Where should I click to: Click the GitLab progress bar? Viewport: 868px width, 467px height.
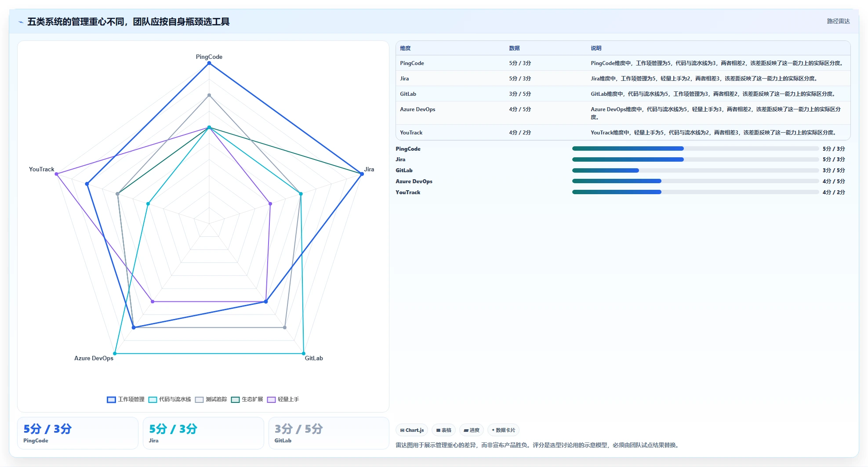[x=695, y=170]
